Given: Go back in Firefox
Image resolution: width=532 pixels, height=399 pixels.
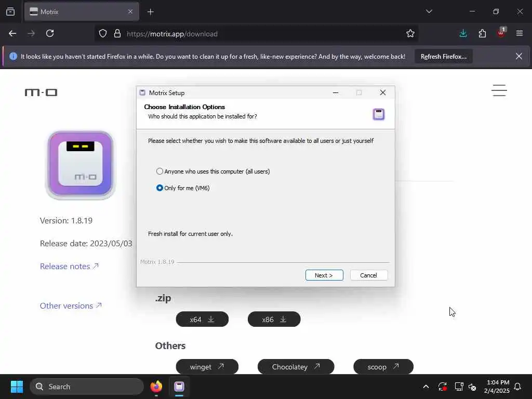Looking at the screenshot, I should tap(12, 34).
